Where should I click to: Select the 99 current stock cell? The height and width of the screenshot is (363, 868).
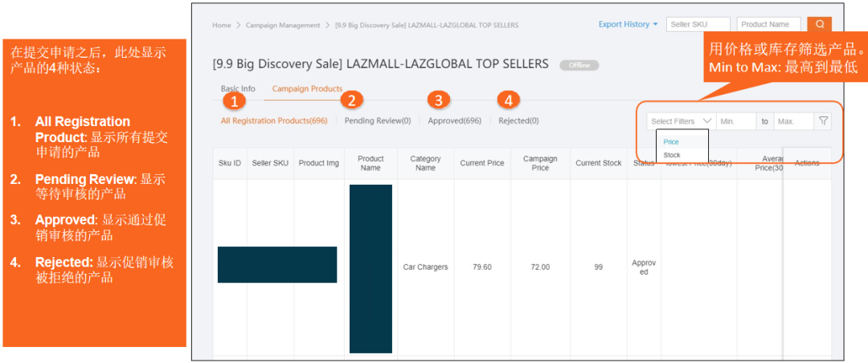[599, 267]
